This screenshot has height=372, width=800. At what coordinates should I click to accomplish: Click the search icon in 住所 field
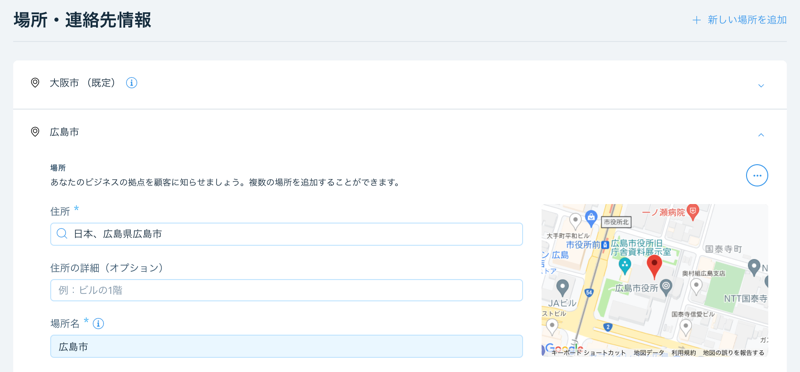pyautogui.click(x=62, y=234)
